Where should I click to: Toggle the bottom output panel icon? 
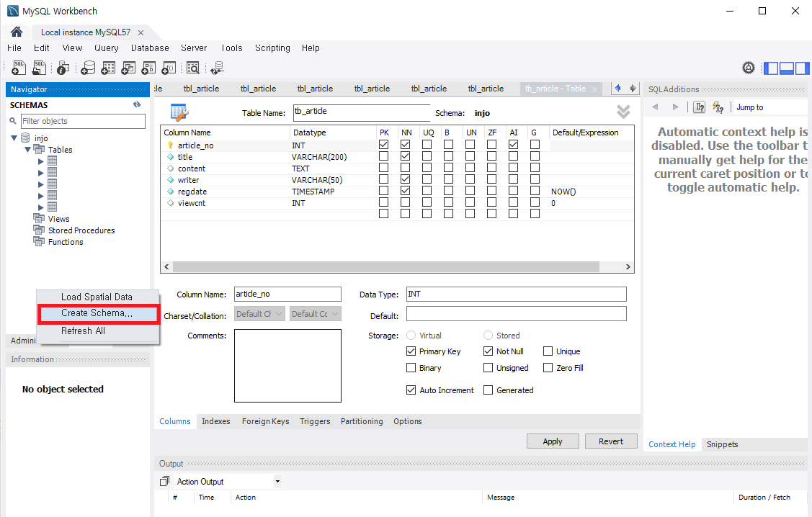pyautogui.click(x=787, y=68)
